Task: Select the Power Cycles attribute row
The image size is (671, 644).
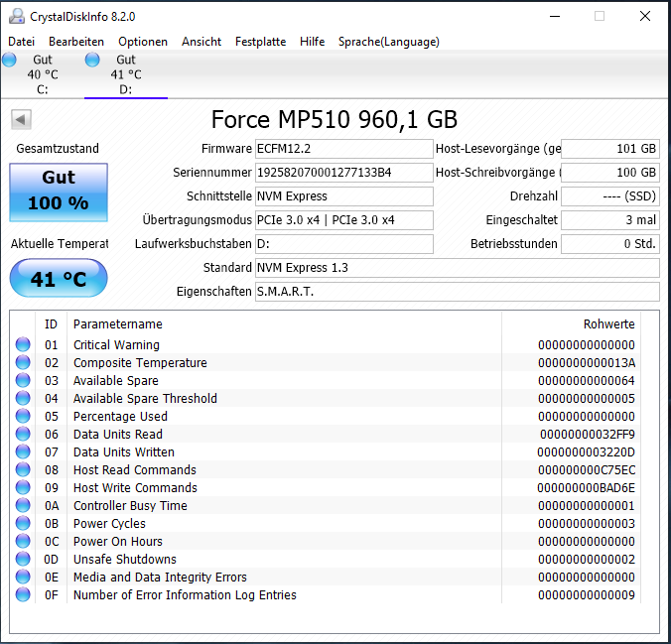Action: [x=109, y=524]
